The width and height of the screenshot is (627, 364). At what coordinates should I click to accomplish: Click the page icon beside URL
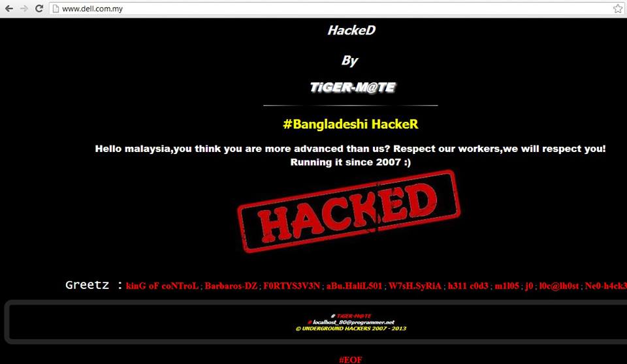pyautogui.click(x=56, y=8)
